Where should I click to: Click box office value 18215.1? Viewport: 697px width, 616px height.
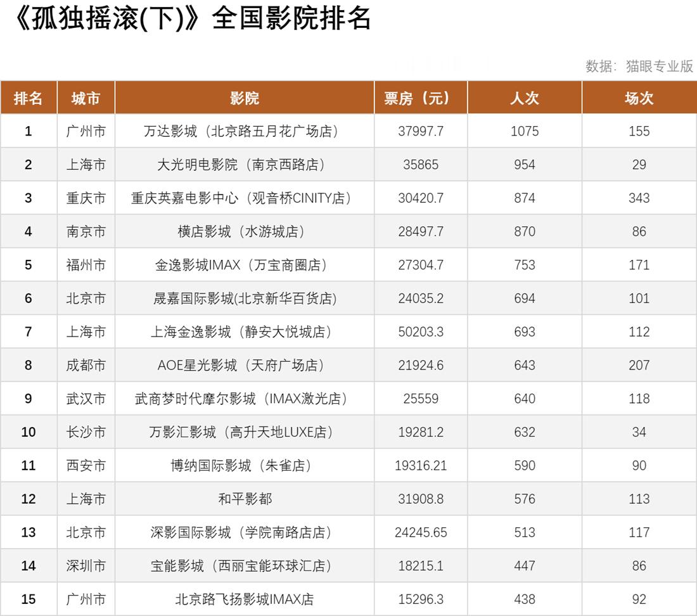click(421, 566)
